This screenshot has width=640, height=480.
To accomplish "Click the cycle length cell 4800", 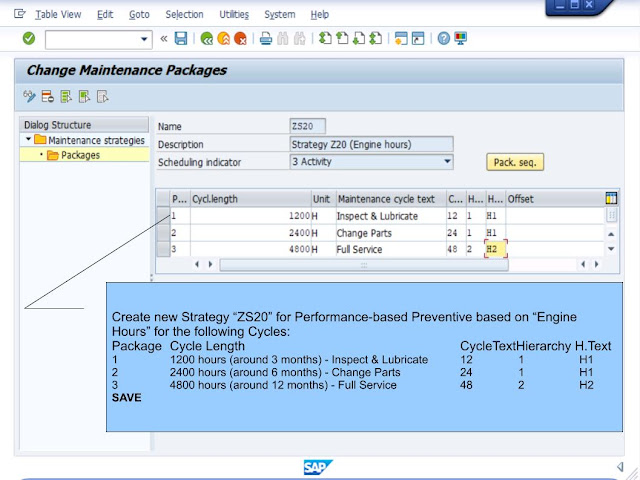I will [x=251, y=249].
